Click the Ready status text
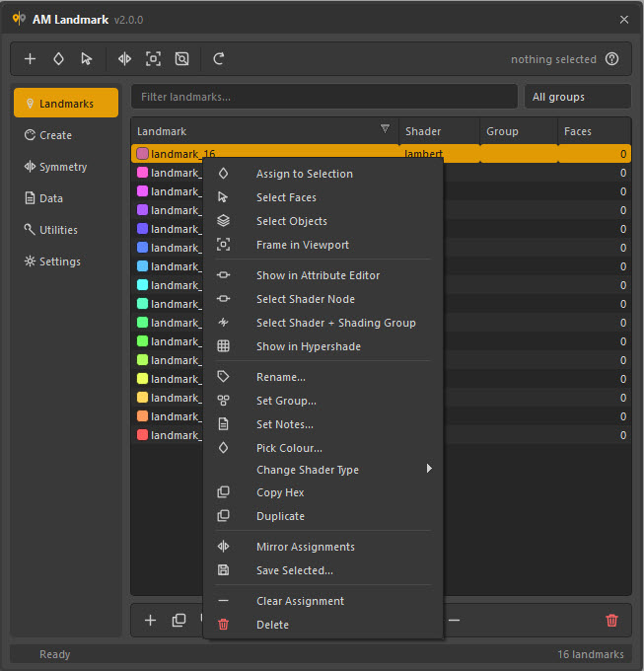The image size is (644, 671). (x=55, y=654)
